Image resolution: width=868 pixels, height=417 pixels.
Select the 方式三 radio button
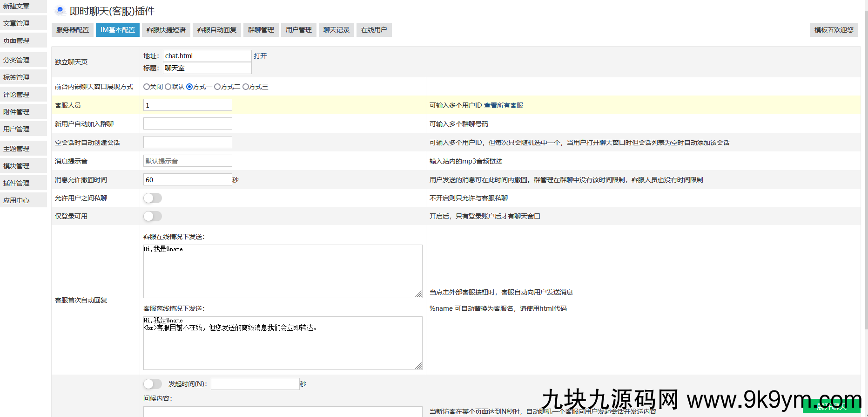(x=246, y=87)
